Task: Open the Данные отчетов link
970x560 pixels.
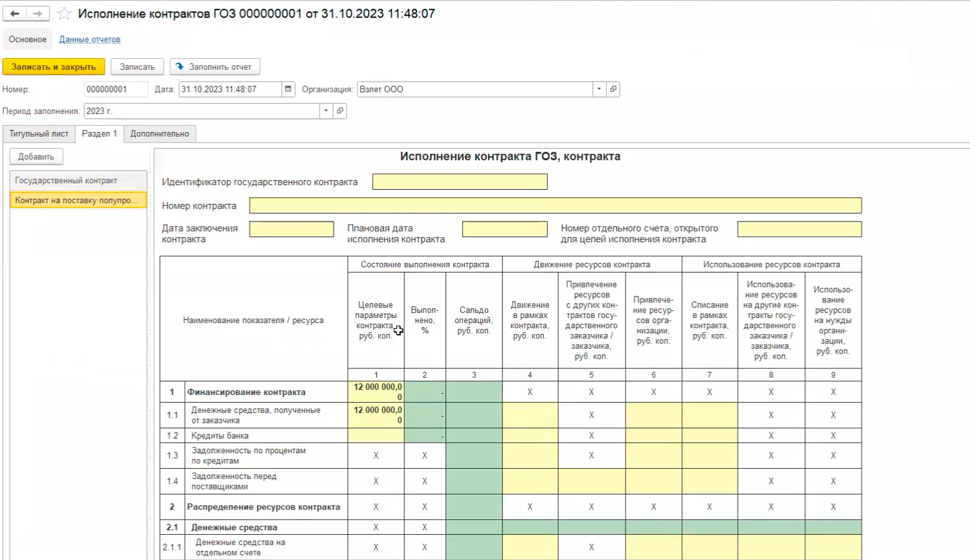Action: click(89, 39)
